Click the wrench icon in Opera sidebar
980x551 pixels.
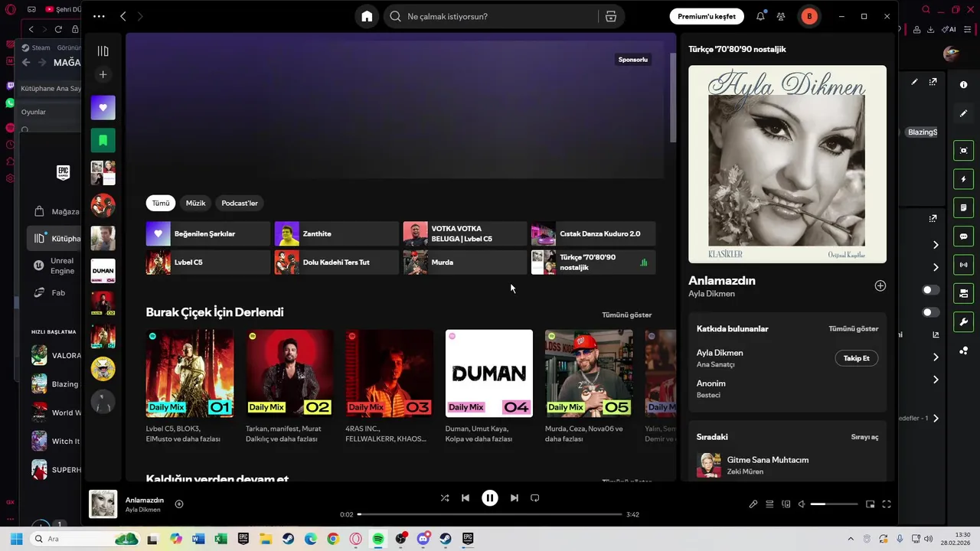click(964, 321)
